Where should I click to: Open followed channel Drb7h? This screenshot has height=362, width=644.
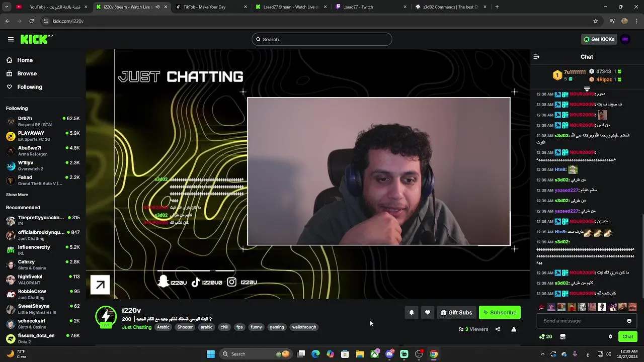[x=43, y=121]
